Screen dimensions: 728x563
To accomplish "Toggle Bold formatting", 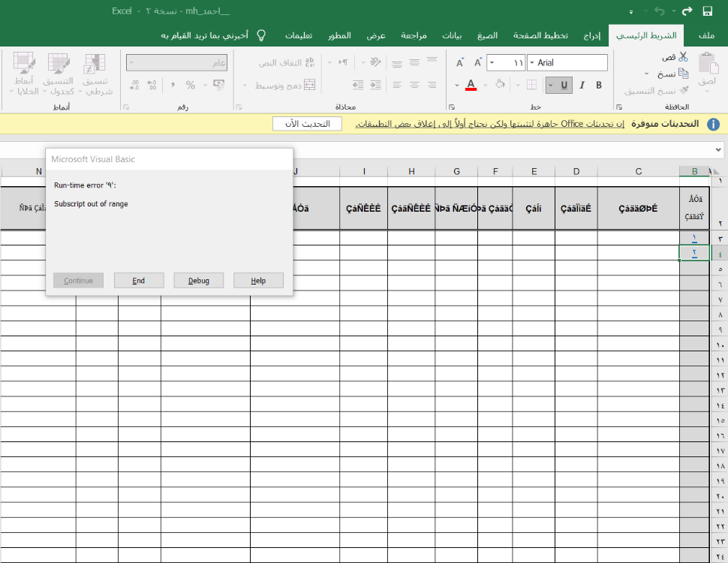I will 599,85.
